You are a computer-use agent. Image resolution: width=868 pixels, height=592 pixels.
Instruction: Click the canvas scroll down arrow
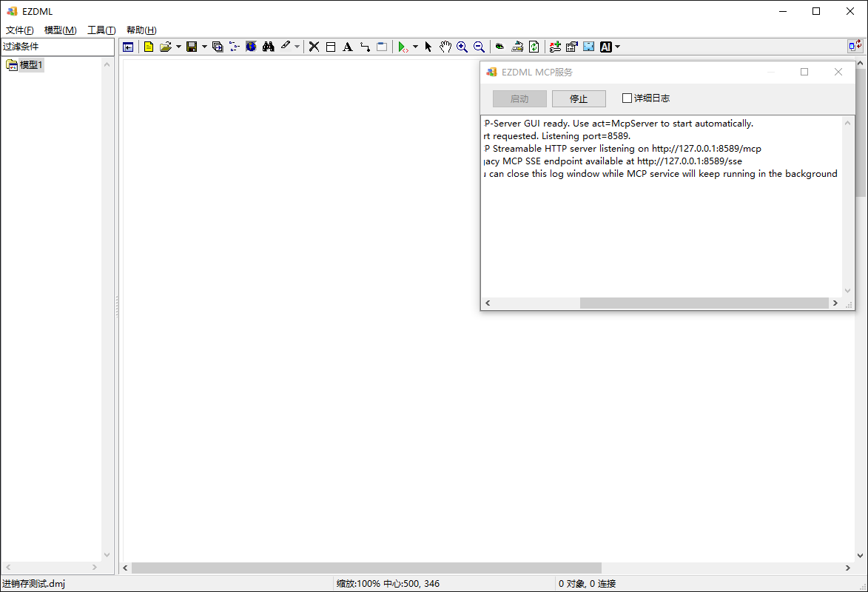click(861, 556)
